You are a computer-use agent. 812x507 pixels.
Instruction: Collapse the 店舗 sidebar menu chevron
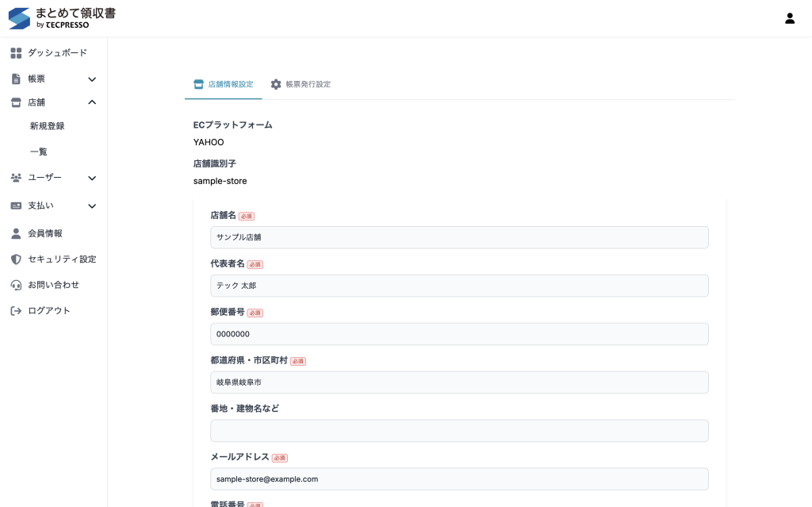[92, 102]
